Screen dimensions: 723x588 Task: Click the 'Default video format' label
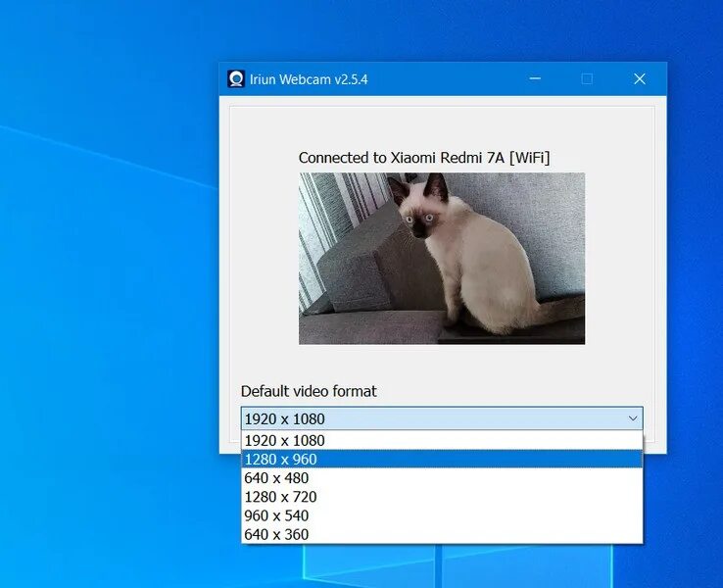point(309,392)
